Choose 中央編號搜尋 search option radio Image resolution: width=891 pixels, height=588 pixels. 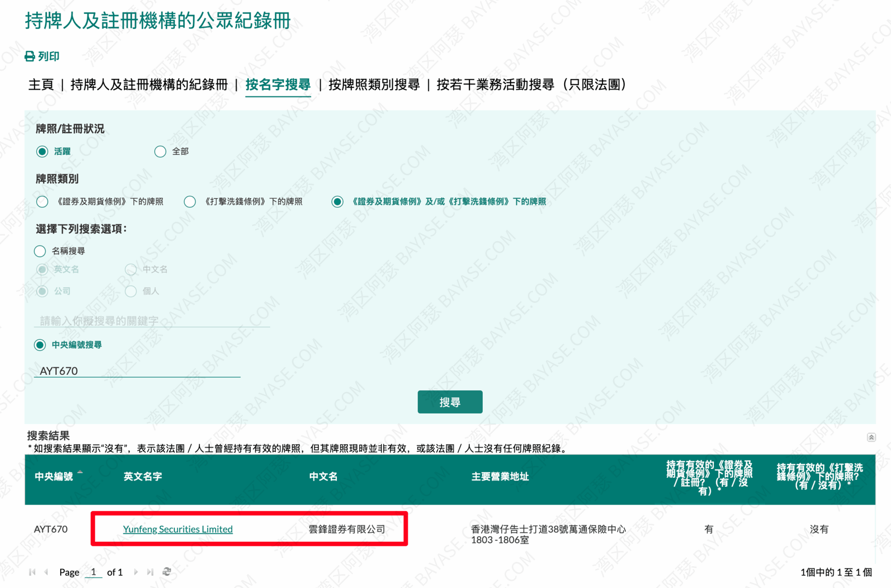pos(40,345)
